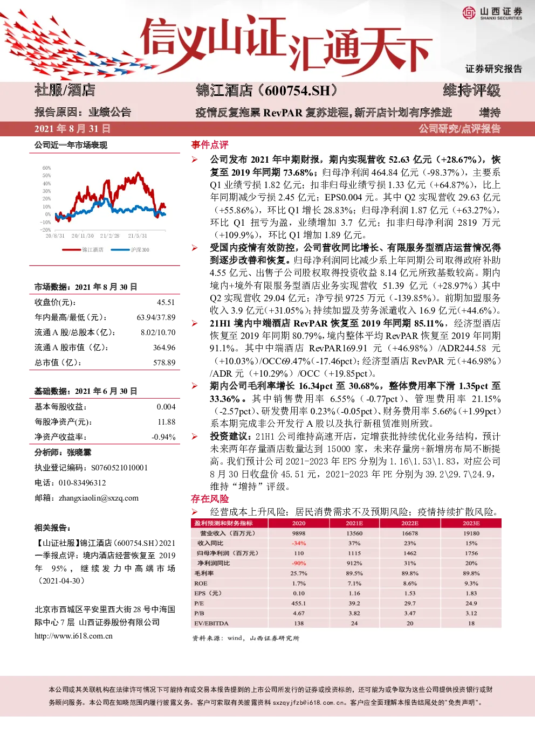Image resolution: width=535 pixels, height=756 pixels.
Task: Click the disclosure email sxzqyjfzb@i618.com.cn
Action: point(309,703)
